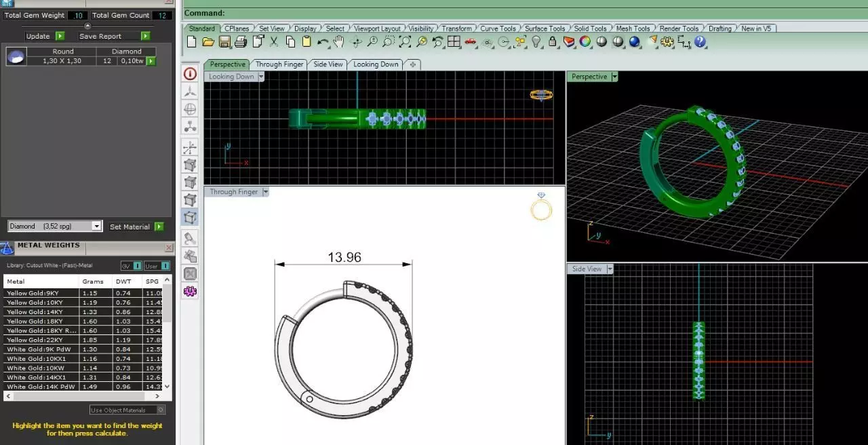868x445 pixels.
Task: Click the purple gear icon in the side toolbar
Action: coord(190,292)
